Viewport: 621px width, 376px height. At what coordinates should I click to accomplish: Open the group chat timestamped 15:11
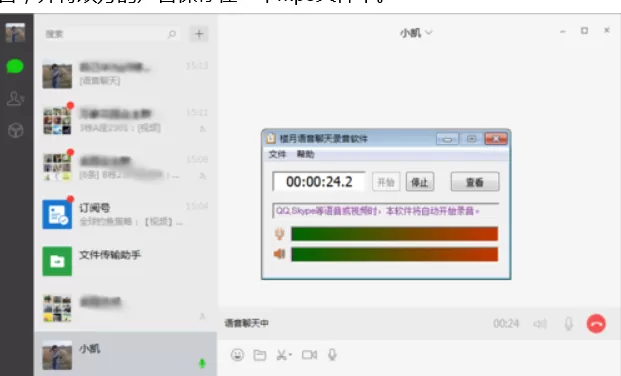[x=126, y=120]
